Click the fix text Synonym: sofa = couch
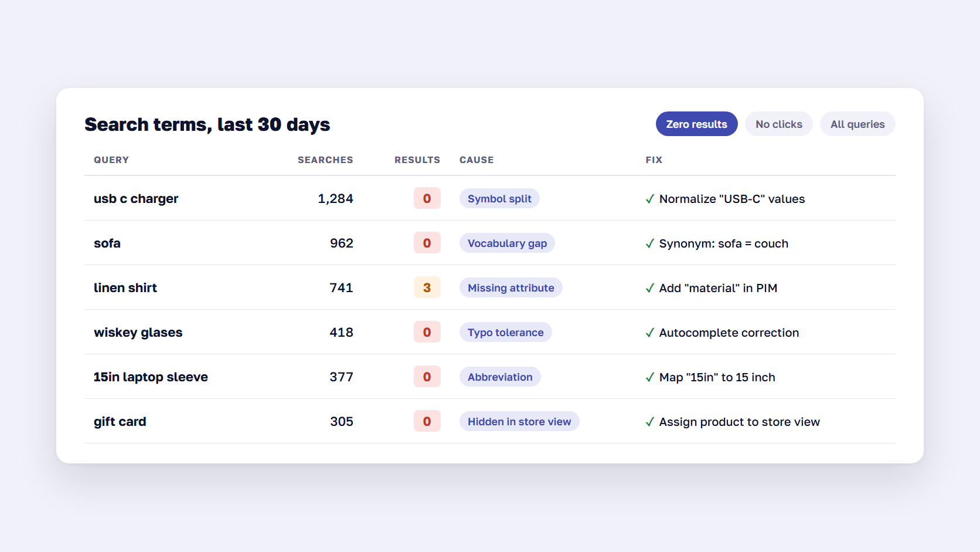 pyautogui.click(x=724, y=243)
